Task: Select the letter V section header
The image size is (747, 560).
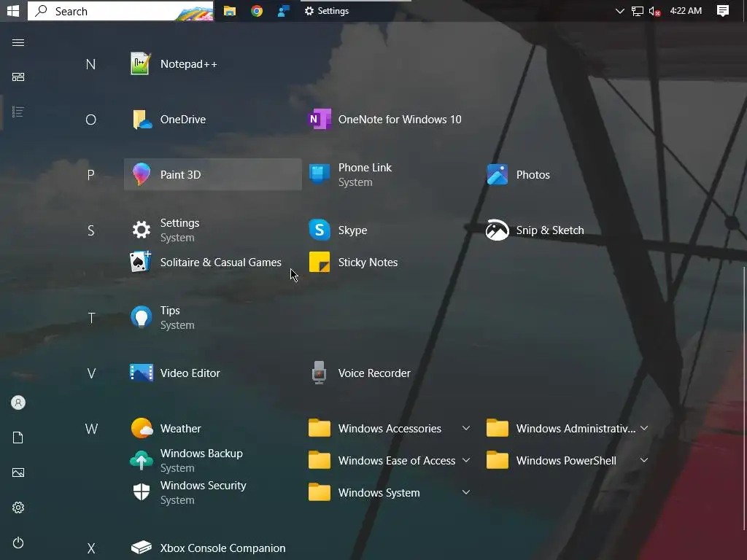Action: pos(91,373)
